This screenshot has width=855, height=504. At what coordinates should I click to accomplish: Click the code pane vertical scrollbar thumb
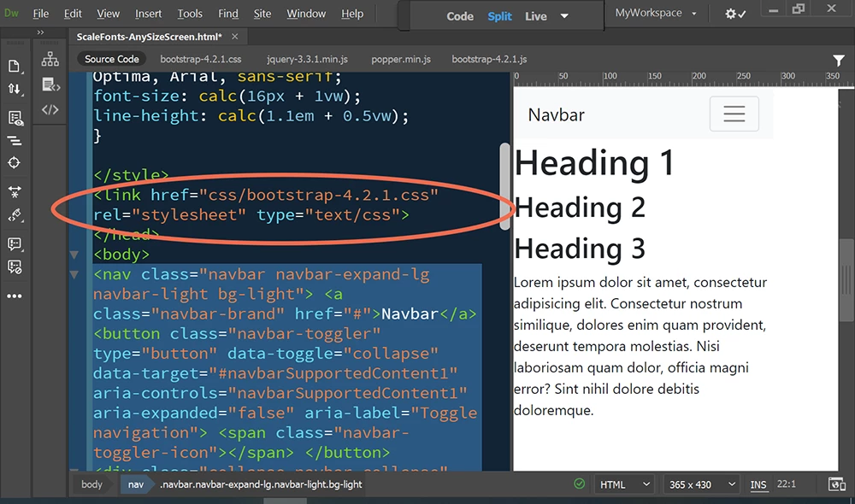[504, 186]
